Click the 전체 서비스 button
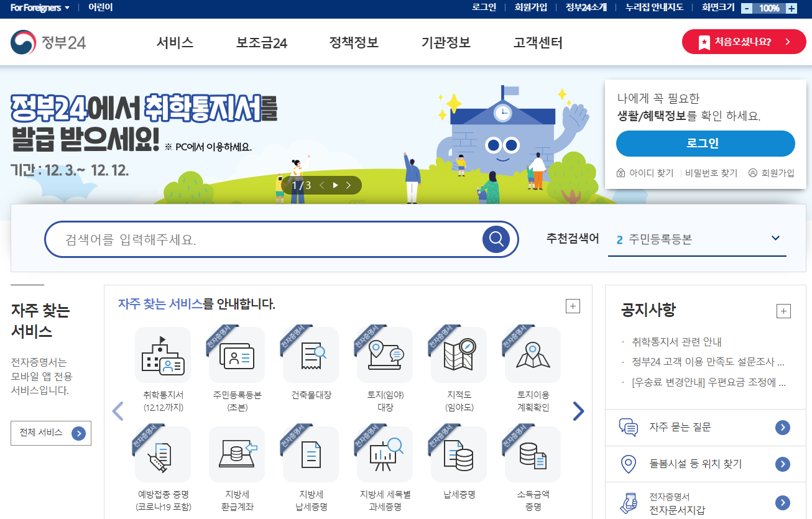The image size is (812, 519). (x=51, y=433)
